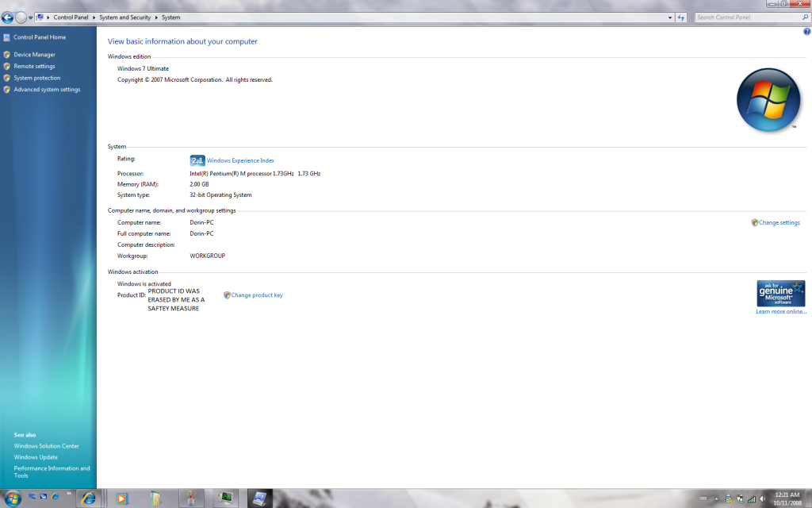Screen dimensions: 812x508
Task: Click Show Desktop quick launch icon
Action: pos(32,496)
